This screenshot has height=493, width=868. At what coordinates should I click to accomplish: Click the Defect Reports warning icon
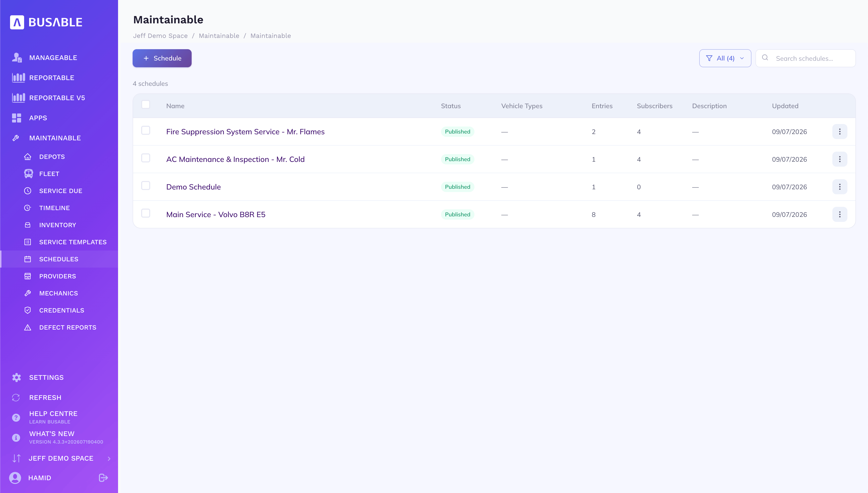tap(28, 327)
